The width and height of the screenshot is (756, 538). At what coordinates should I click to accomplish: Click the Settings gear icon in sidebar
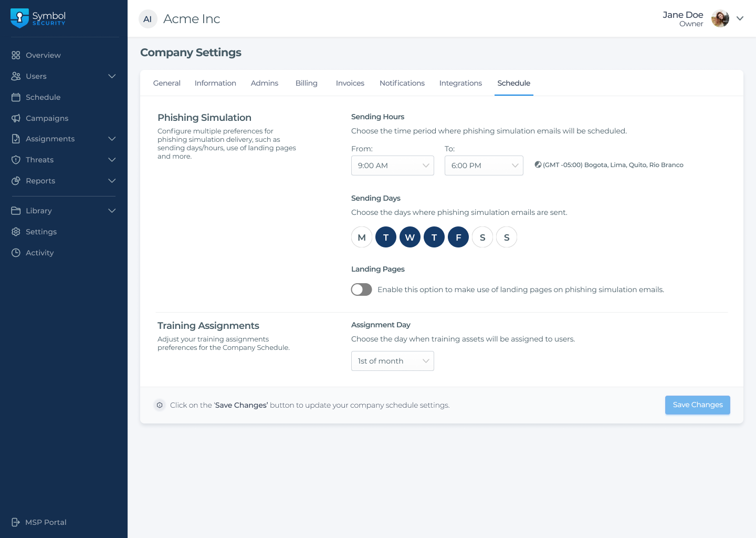[16, 232]
